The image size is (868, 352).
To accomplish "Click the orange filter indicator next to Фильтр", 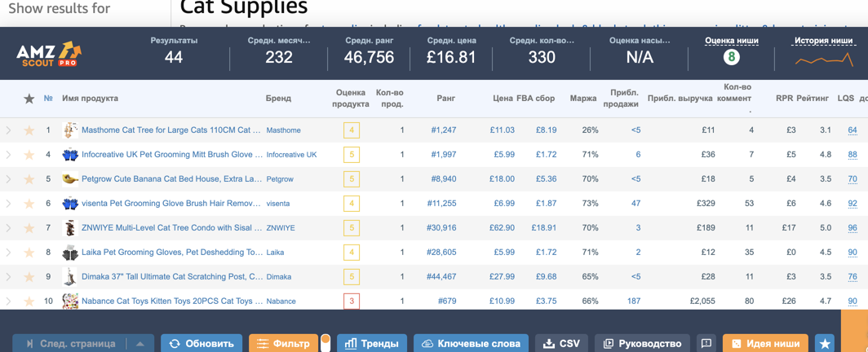I will [x=325, y=339].
